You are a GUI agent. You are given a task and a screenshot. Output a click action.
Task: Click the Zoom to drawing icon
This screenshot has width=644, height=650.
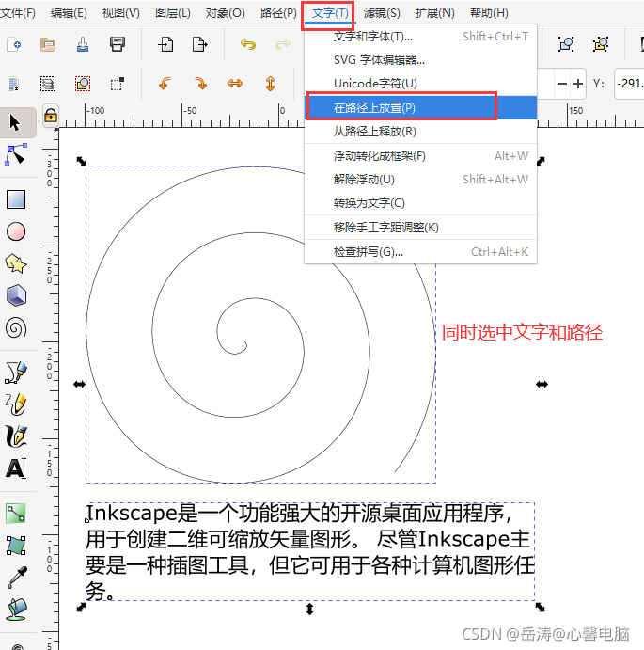(x=601, y=44)
